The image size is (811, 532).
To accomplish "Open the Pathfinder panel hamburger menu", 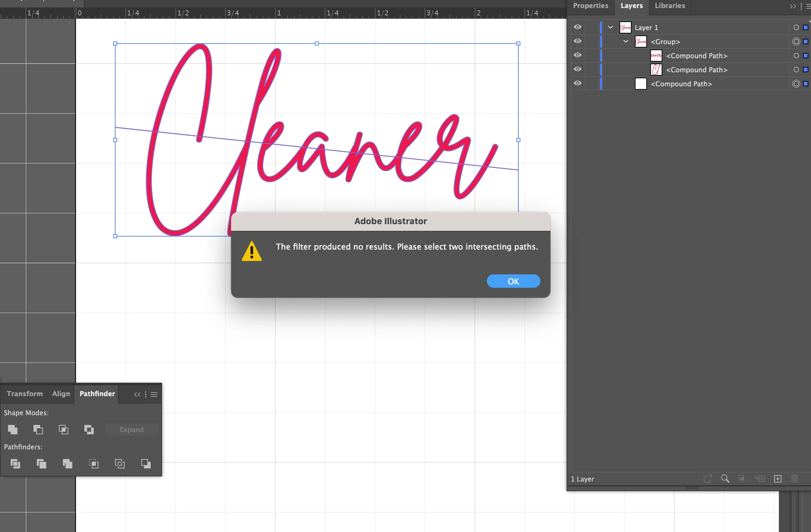I will (154, 394).
